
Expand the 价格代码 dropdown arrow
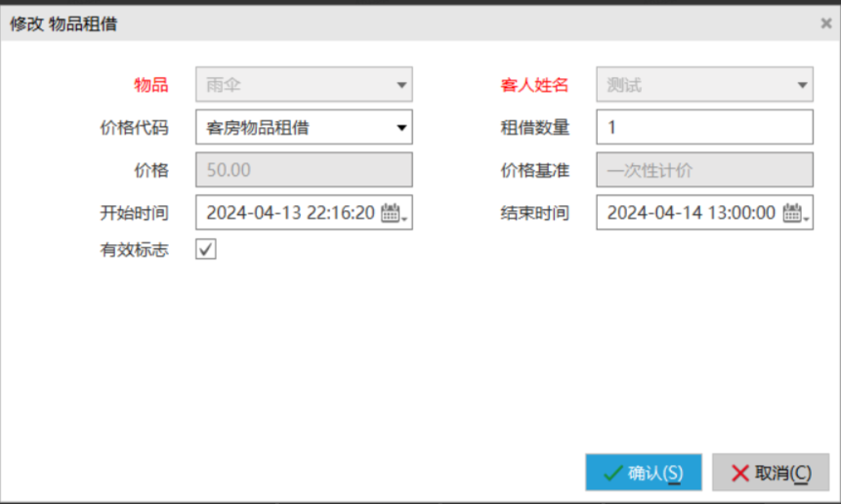coord(401,127)
